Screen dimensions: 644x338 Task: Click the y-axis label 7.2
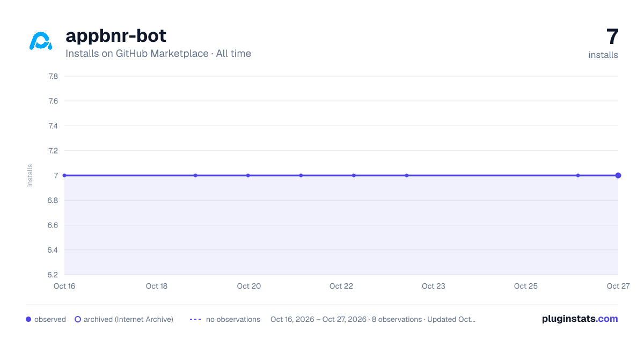pos(53,151)
